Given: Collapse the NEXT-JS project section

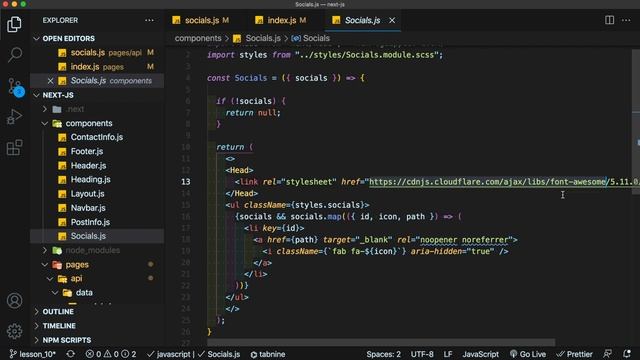Looking at the screenshot, I should click(x=58, y=95).
